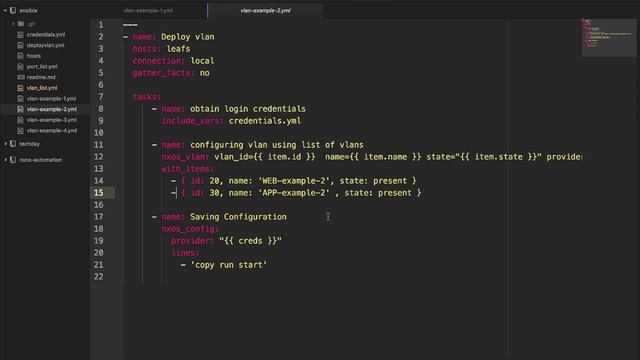The image size is (640, 360).
Task: Switch to the vlan-example-1.yml tab
Action: point(148,11)
